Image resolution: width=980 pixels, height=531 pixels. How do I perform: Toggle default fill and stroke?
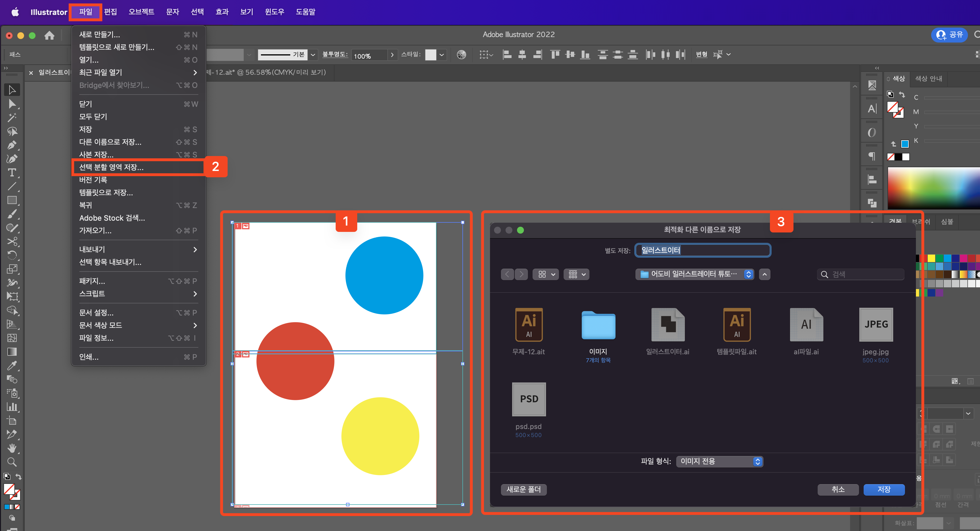click(7, 477)
